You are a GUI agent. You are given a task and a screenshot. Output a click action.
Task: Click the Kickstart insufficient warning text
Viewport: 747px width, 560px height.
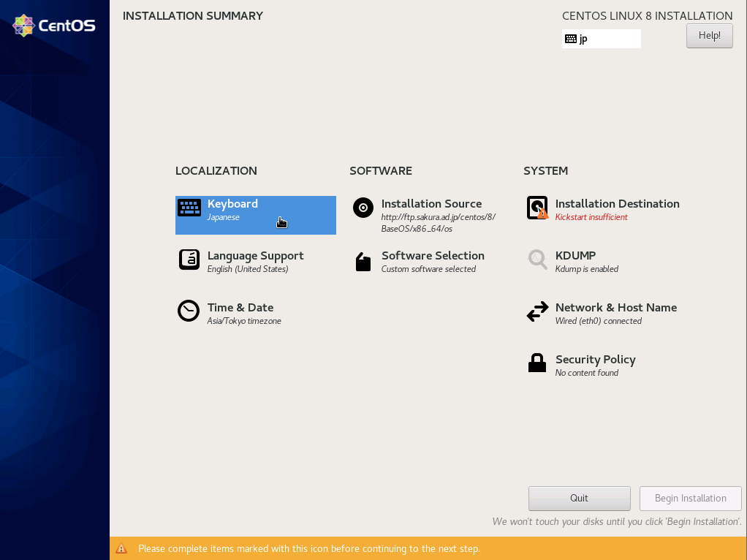pyautogui.click(x=591, y=217)
